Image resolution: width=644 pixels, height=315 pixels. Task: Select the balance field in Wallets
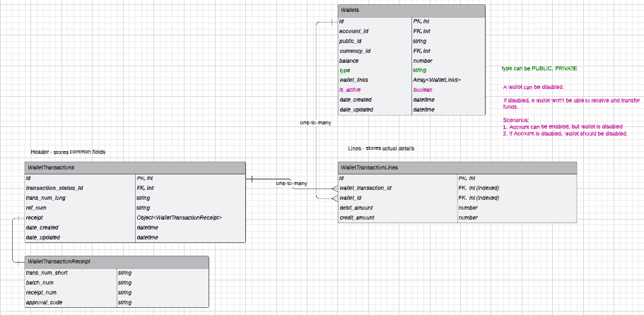point(350,61)
